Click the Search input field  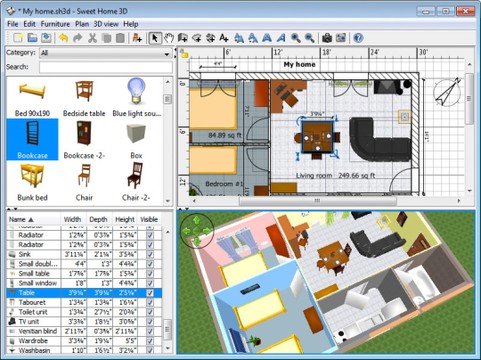pos(106,67)
